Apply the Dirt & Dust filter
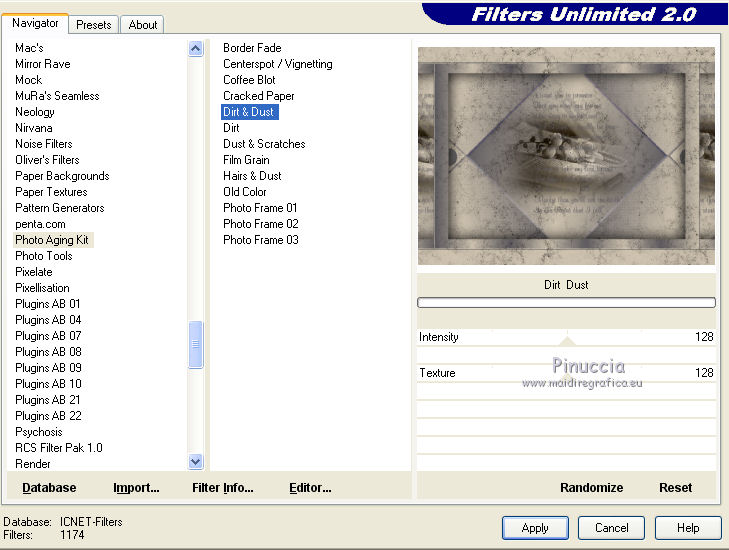 535,528
